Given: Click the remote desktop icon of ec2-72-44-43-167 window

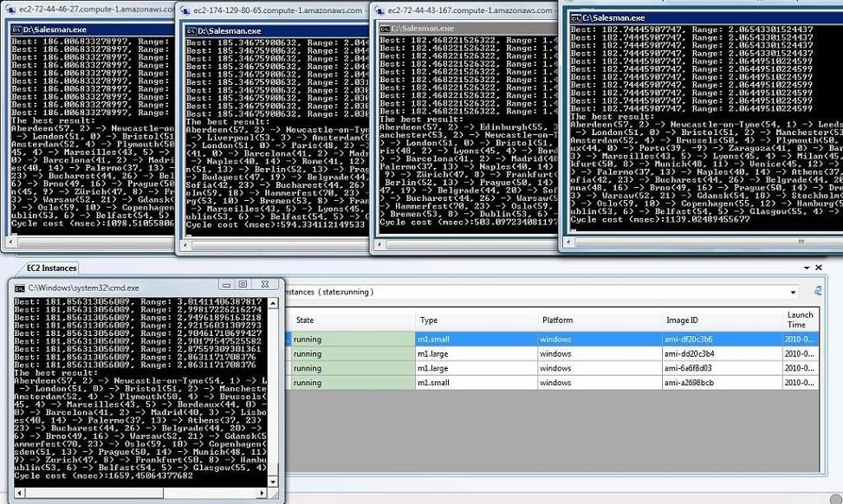Looking at the screenshot, I should pyautogui.click(x=379, y=10).
